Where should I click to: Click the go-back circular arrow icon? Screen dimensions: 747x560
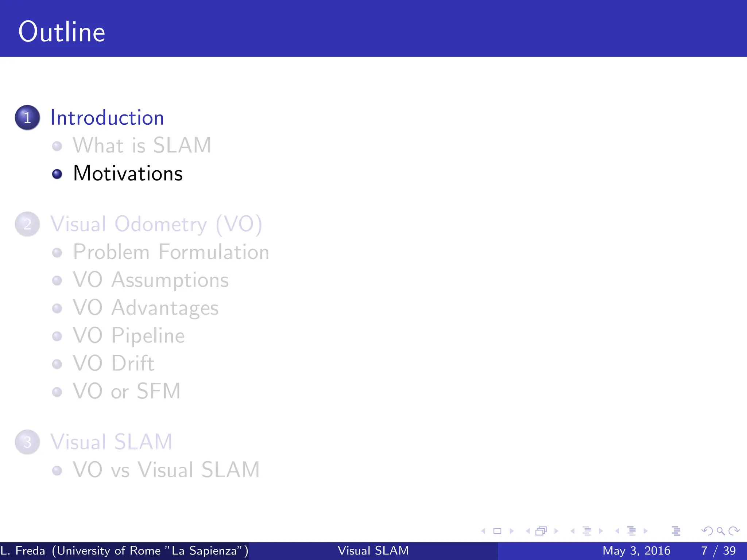(x=707, y=531)
